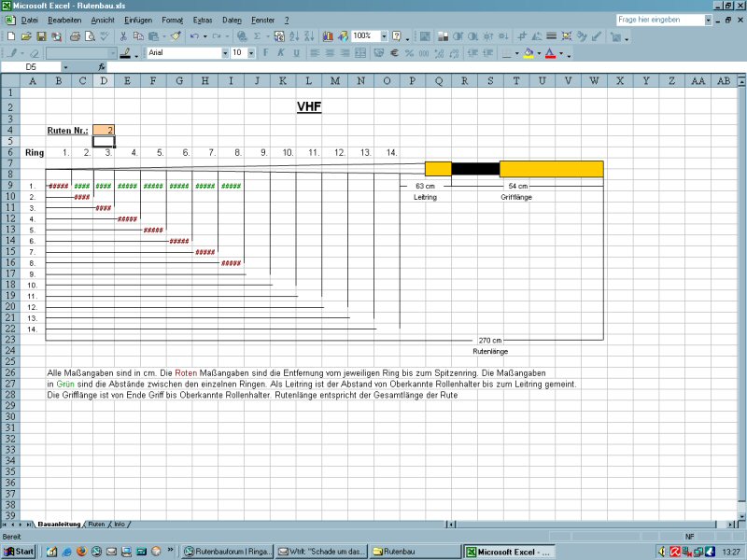Toggle underline formatting (U button)

[x=295, y=53]
